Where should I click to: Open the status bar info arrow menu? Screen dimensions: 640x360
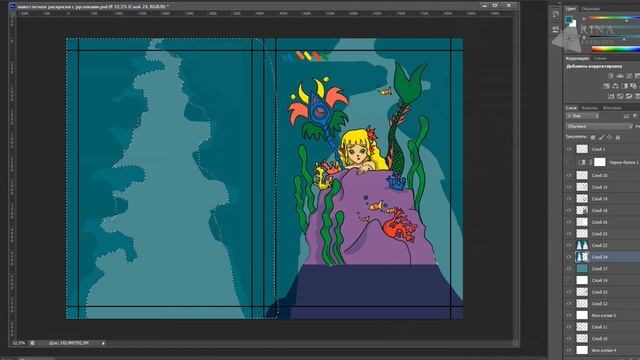(103, 343)
